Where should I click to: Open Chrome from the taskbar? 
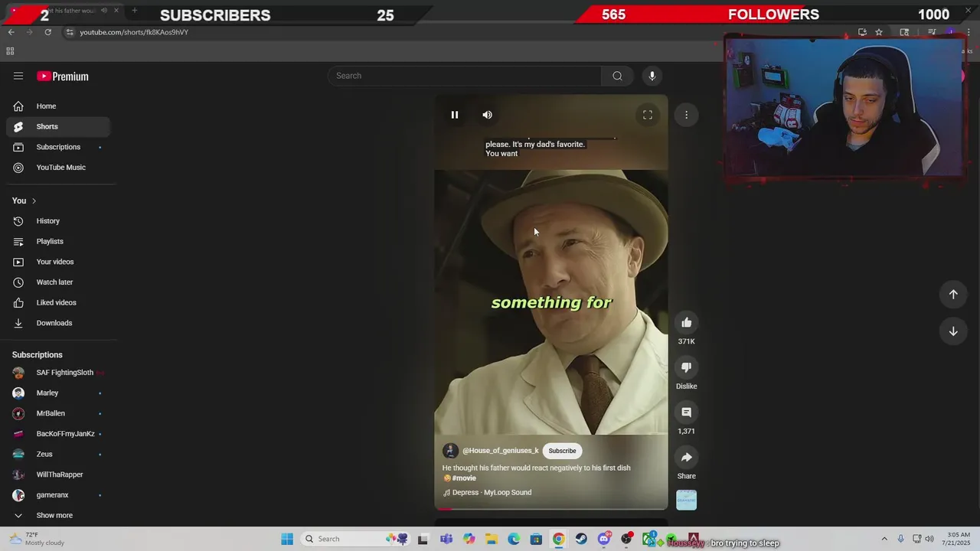[x=559, y=539]
